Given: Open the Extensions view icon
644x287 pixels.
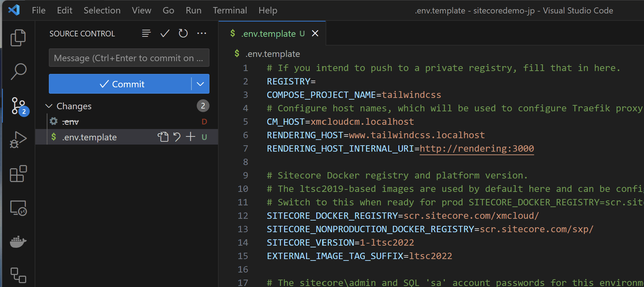Looking at the screenshot, I should click(18, 174).
